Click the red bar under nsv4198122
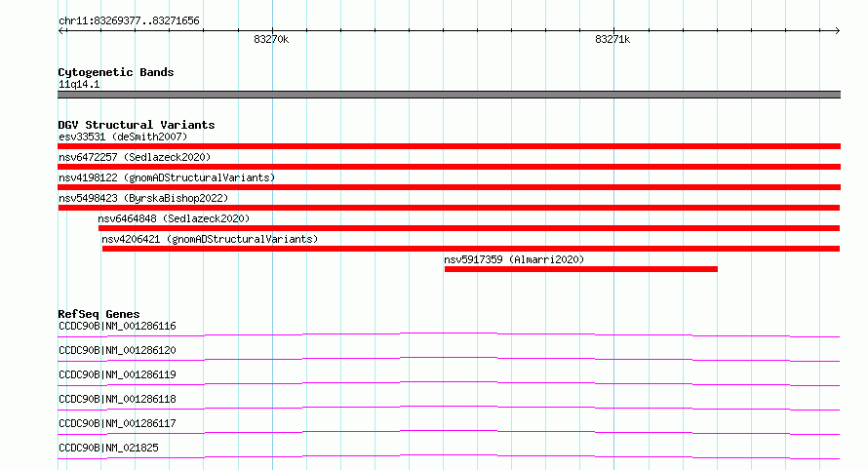 pos(449,187)
